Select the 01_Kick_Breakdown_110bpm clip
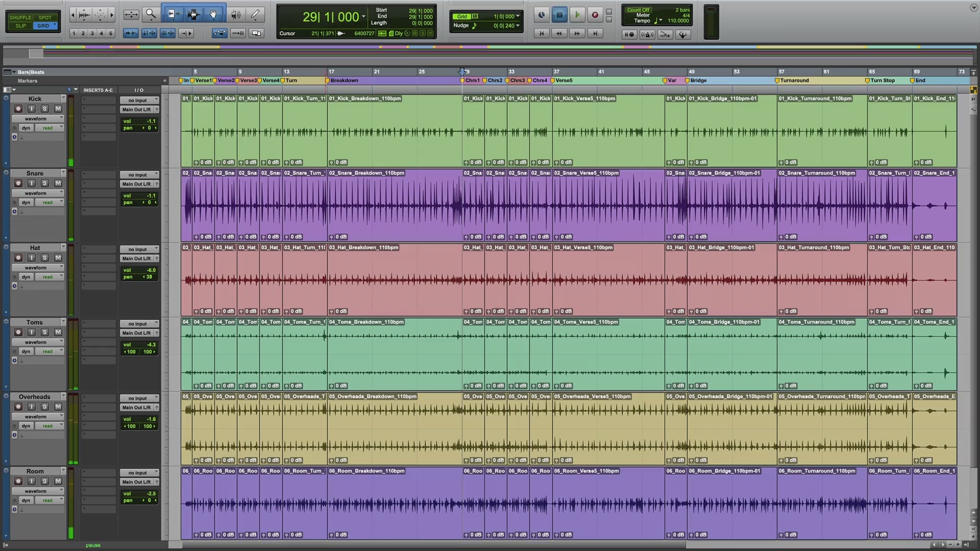Image resolution: width=980 pixels, height=551 pixels. (395, 131)
